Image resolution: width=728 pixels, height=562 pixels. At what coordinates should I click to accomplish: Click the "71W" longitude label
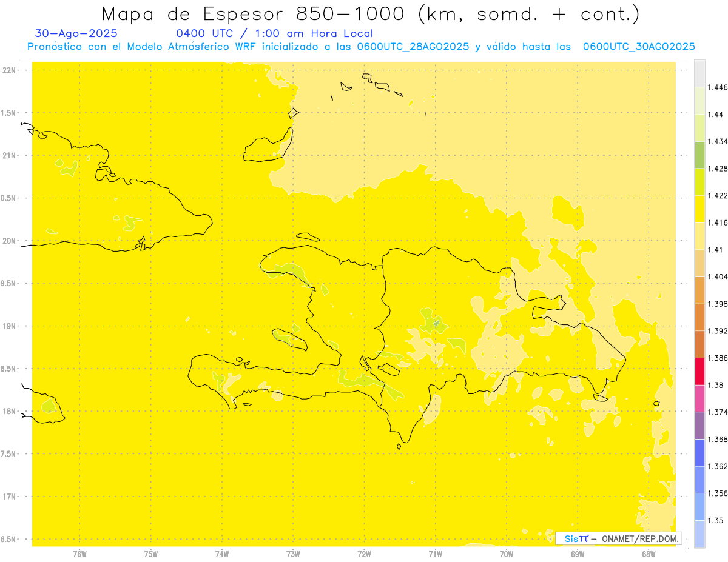435,554
